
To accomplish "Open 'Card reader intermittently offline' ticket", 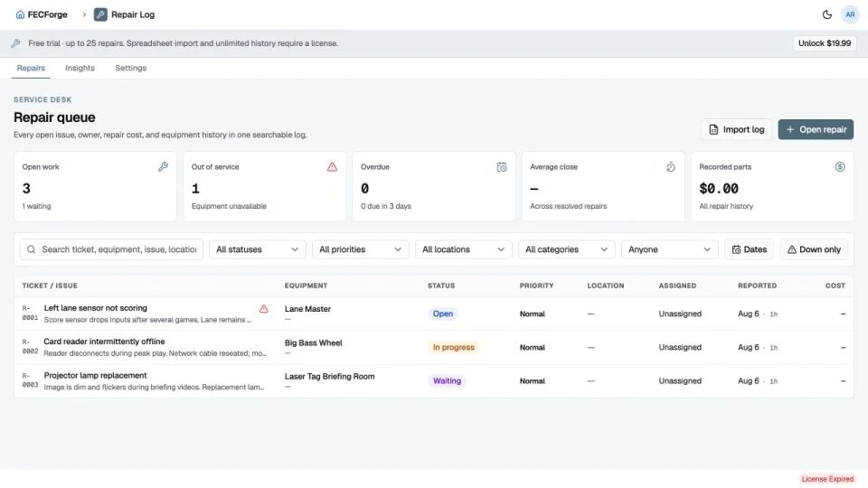I will coord(104,342).
